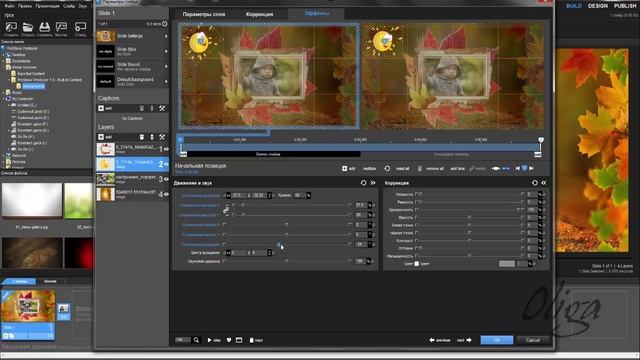Viewport: 640px width, 360px height.
Task: Delete layer using Layers trash icon
Action: 142,137
